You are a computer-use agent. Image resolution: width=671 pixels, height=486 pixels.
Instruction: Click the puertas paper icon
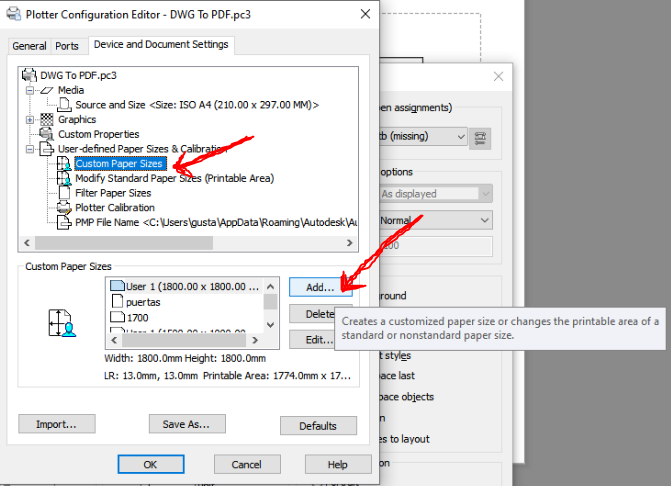click(117, 301)
